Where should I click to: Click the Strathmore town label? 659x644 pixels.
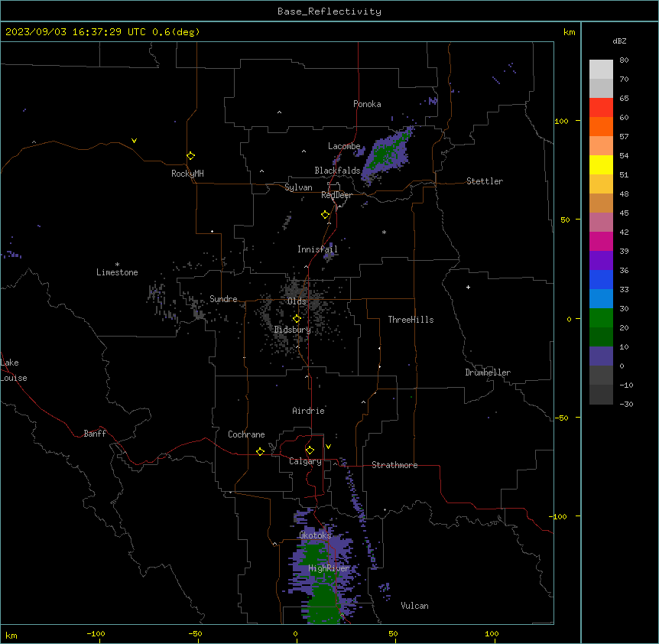394,465
